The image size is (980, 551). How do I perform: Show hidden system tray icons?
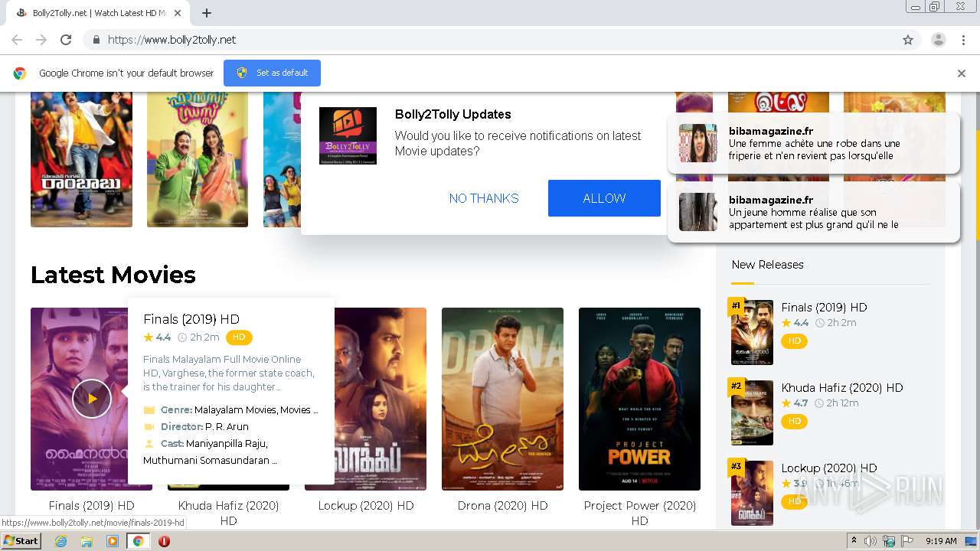854,541
